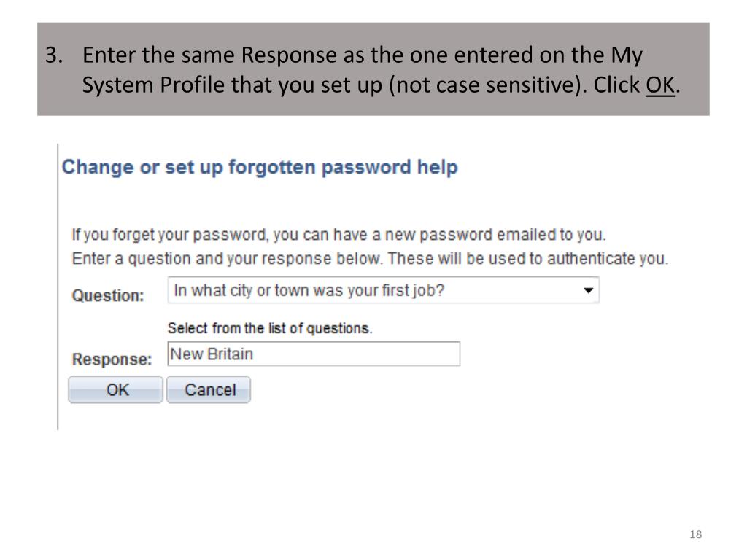Click the underlined OK in the instruction

click(x=659, y=85)
